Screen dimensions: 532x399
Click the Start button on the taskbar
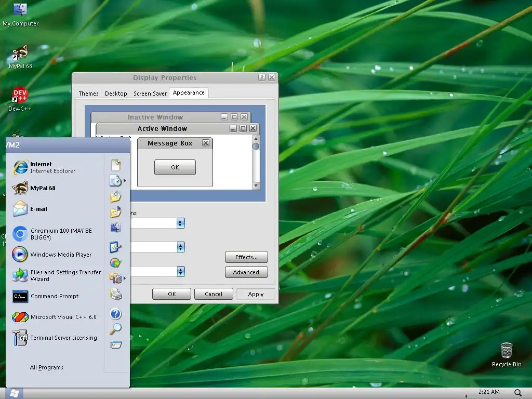click(14, 393)
